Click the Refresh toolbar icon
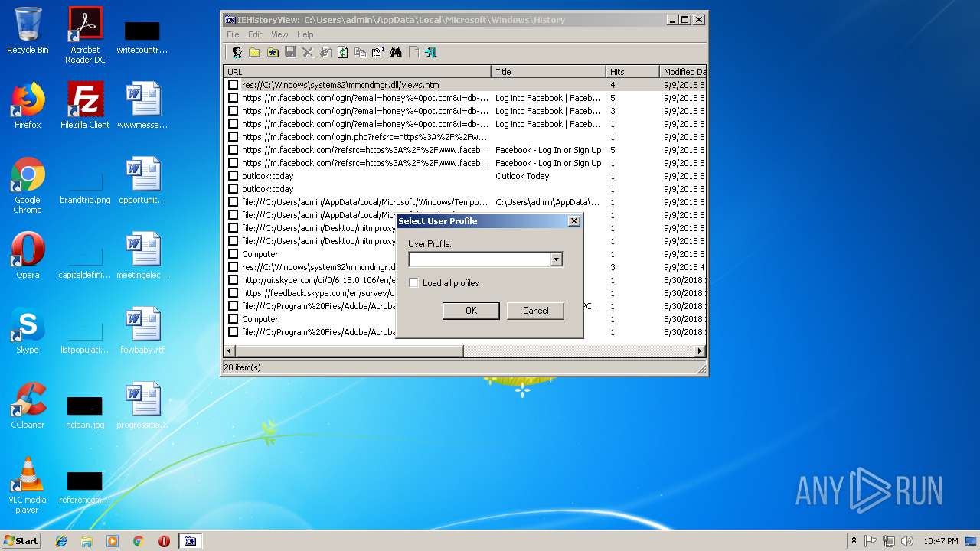This screenshot has width=980, height=551. pos(343,52)
